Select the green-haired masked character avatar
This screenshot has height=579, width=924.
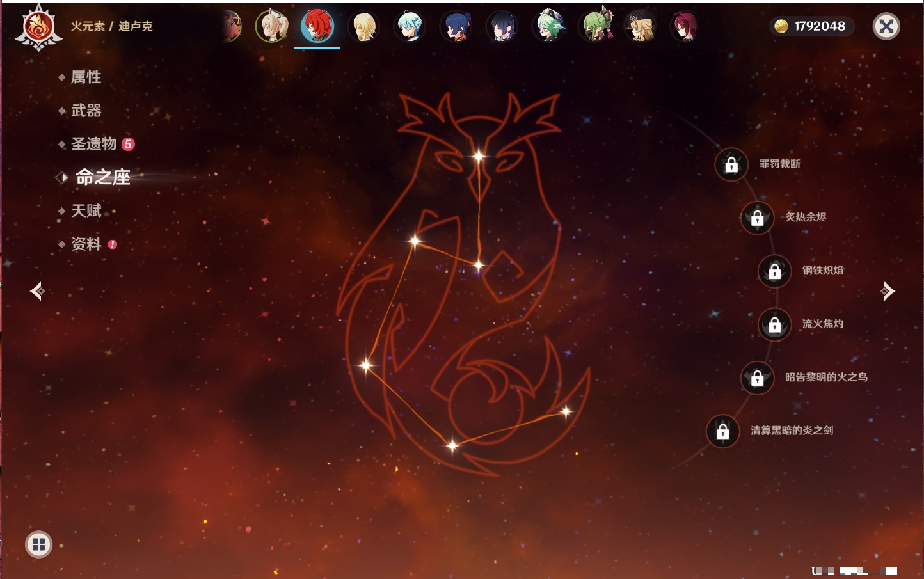click(x=595, y=26)
